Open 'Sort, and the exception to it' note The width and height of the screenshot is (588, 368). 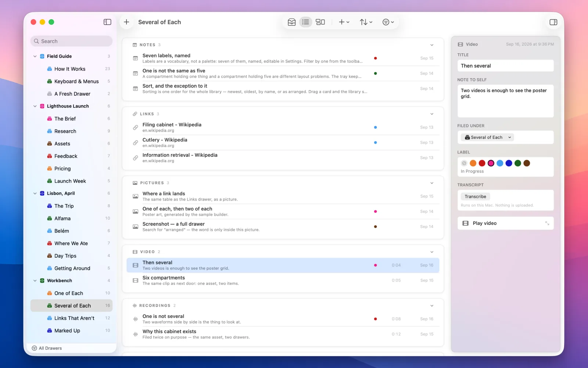[x=283, y=89]
